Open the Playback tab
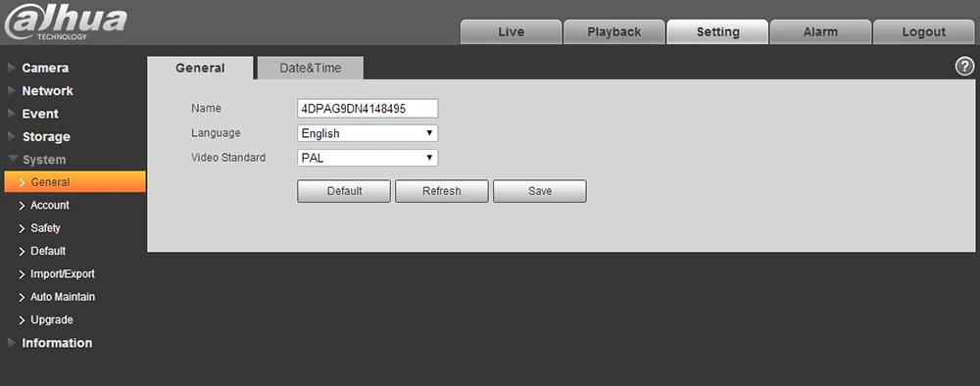Image resolution: width=980 pixels, height=386 pixels. pyautogui.click(x=614, y=32)
